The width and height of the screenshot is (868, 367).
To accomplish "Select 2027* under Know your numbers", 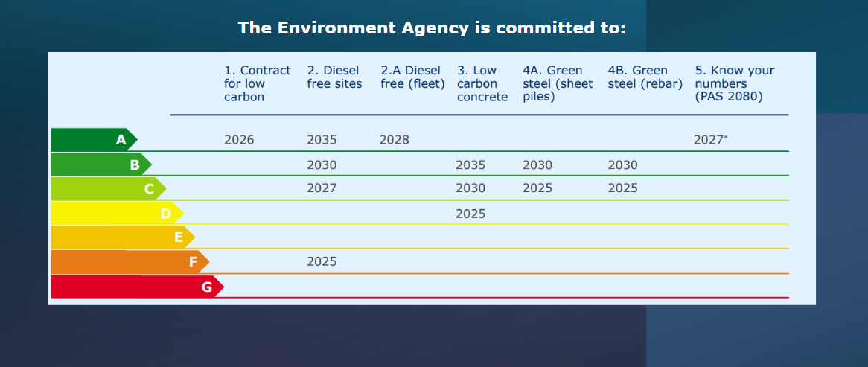I will (x=710, y=139).
